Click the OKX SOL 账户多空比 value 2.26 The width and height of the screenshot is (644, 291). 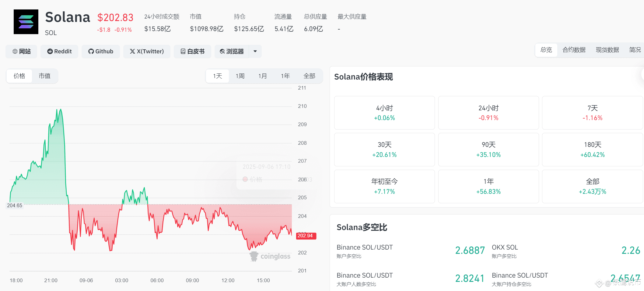point(631,250)
